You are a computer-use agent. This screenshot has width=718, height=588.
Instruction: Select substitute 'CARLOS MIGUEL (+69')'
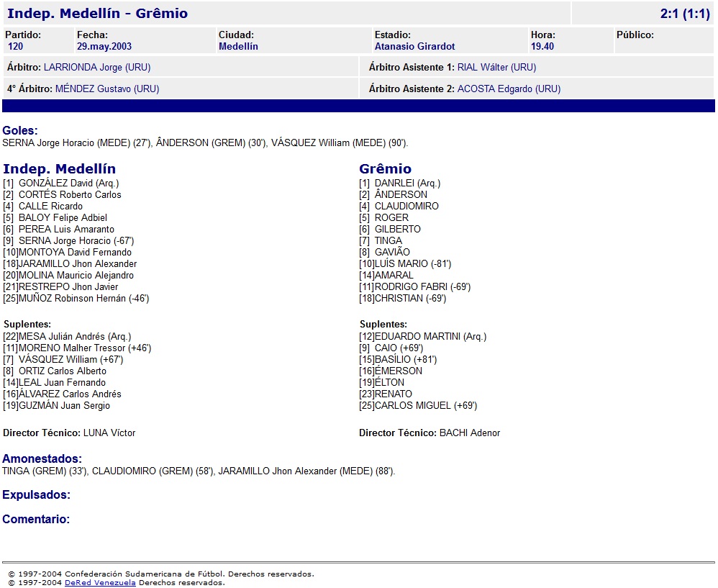click(x=426, y=405)
